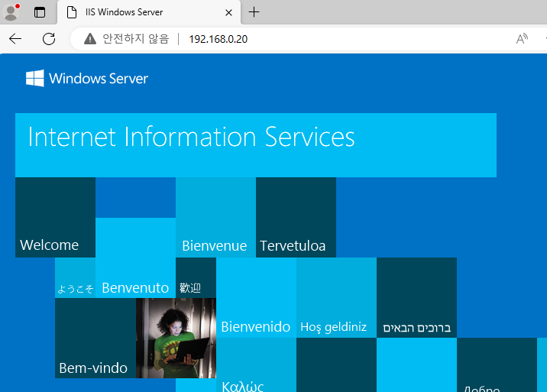Screen dimensions: 547x392
Task: Click the Hebrew ברוכים הבאים tile
Action: [416, 297]
